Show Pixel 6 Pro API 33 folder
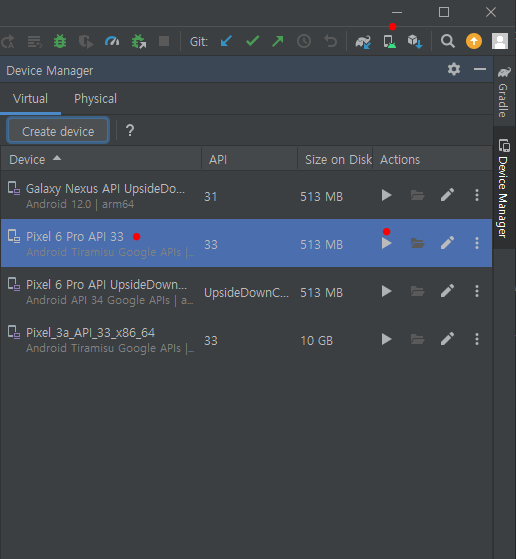The height and width of the screenshot is (559, 516). tap(417, 243)
